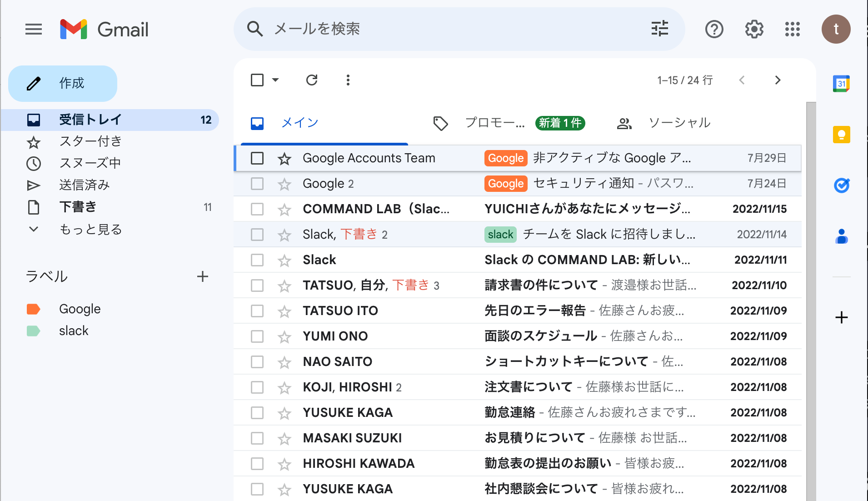Select the Google Accounts Team email checkbox
Image resolution: width=868 pixels, height=501 pixels.
point(257,158)
